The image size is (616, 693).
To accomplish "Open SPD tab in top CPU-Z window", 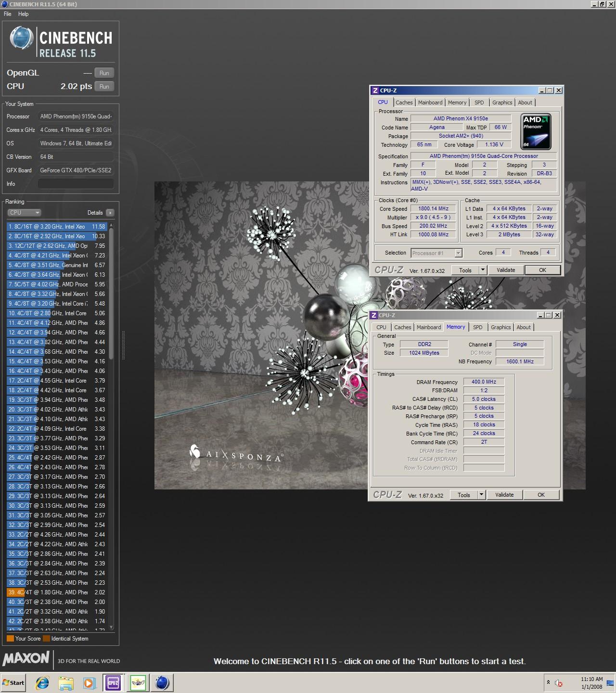I will coord(479,103).
